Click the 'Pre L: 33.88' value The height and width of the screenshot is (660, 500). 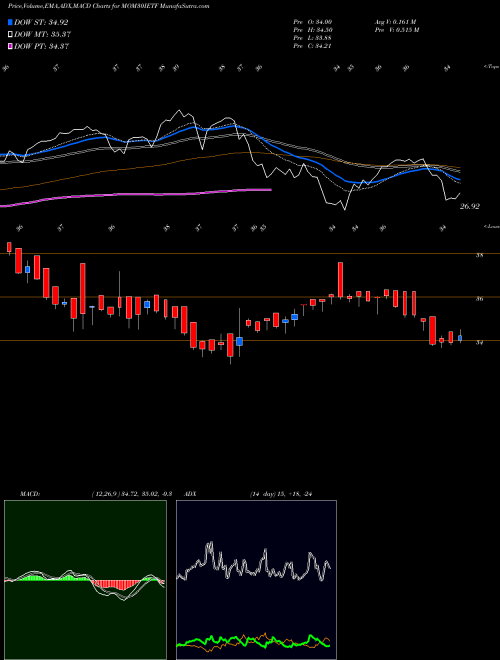pyautogui.click(x=313, y=38)
